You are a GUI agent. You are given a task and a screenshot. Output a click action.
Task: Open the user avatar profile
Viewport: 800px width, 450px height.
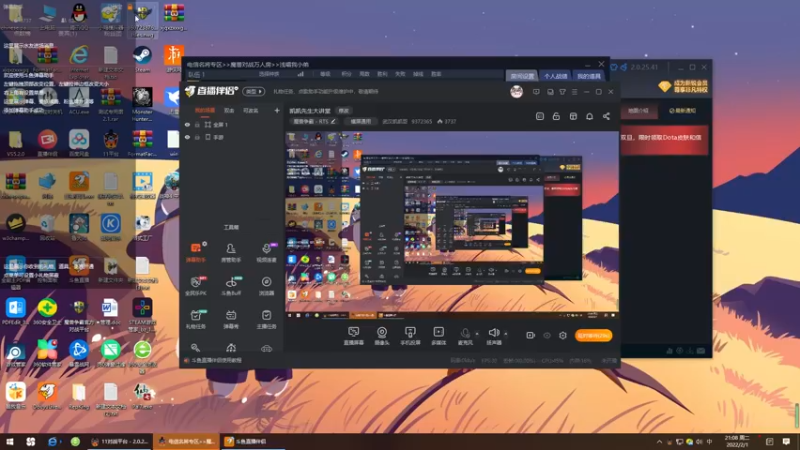click(516, 91)
